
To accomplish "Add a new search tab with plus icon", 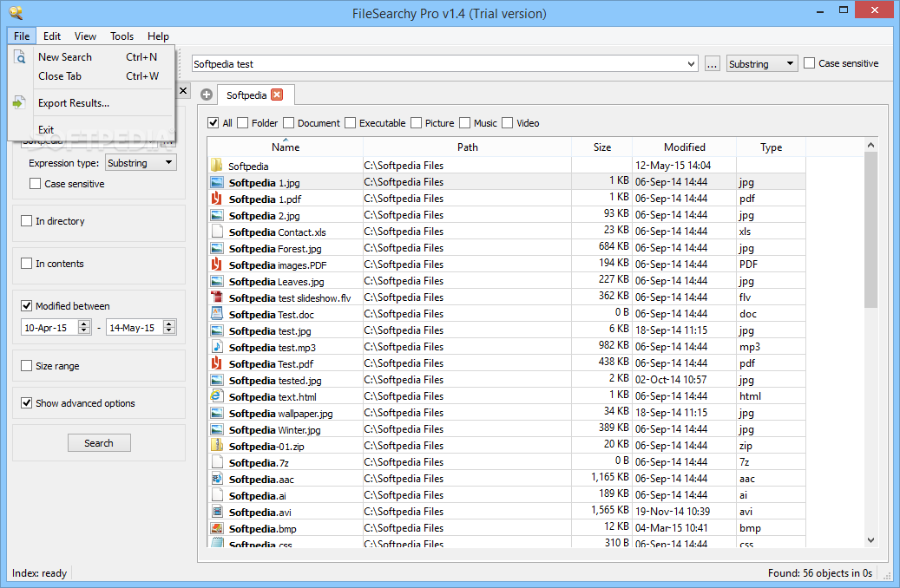I will tap(207, 95).
